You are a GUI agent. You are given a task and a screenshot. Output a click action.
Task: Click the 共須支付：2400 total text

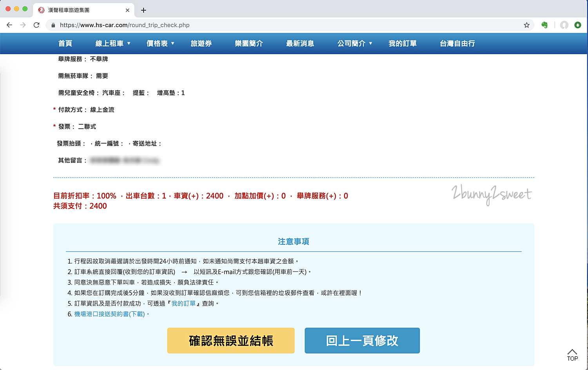80,206
